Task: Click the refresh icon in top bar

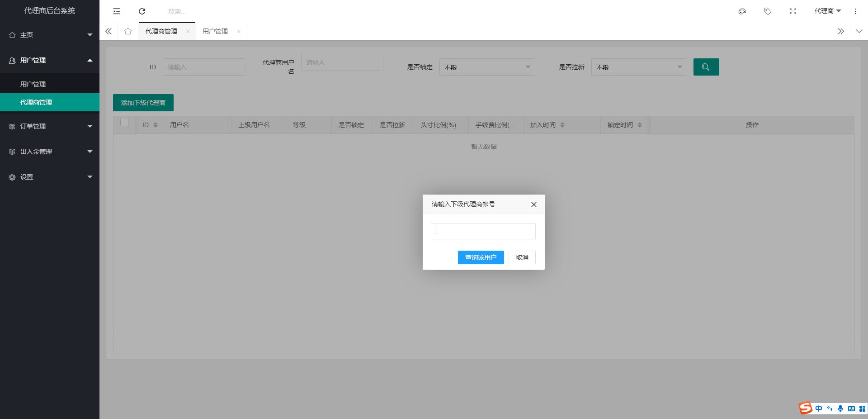Action: click(142, 11)
